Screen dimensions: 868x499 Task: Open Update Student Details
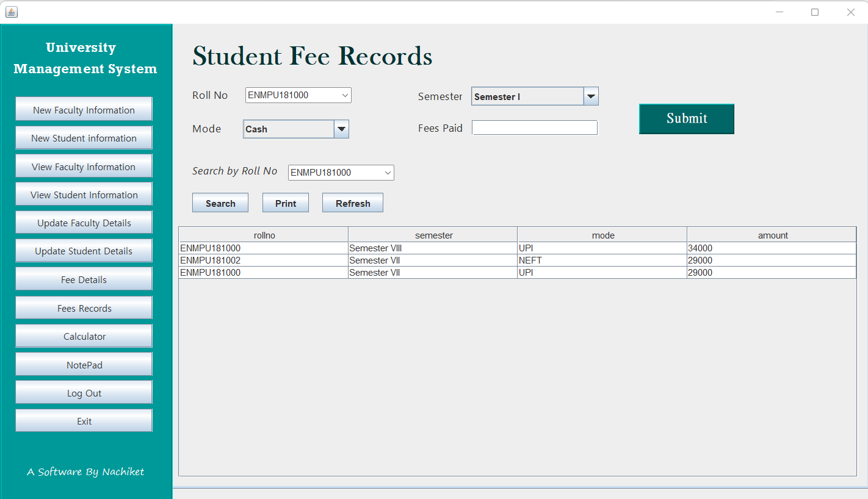pos(84,251)
